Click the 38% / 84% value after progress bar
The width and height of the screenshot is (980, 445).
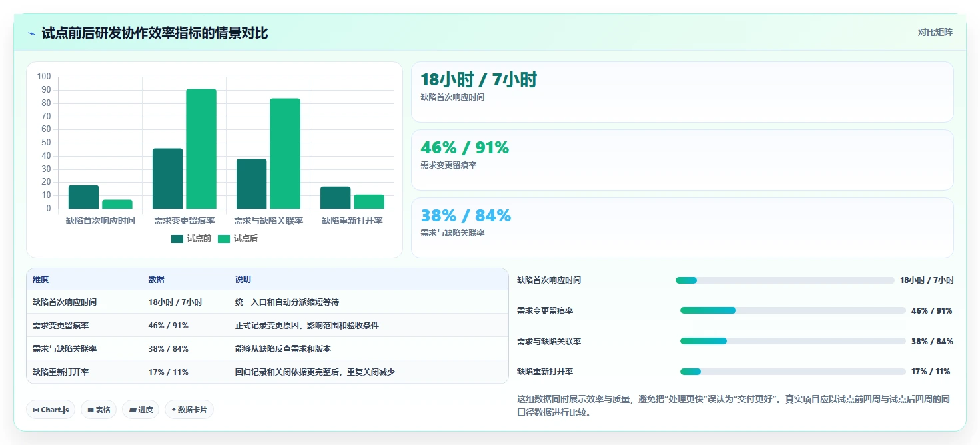[x=932, y=342]
